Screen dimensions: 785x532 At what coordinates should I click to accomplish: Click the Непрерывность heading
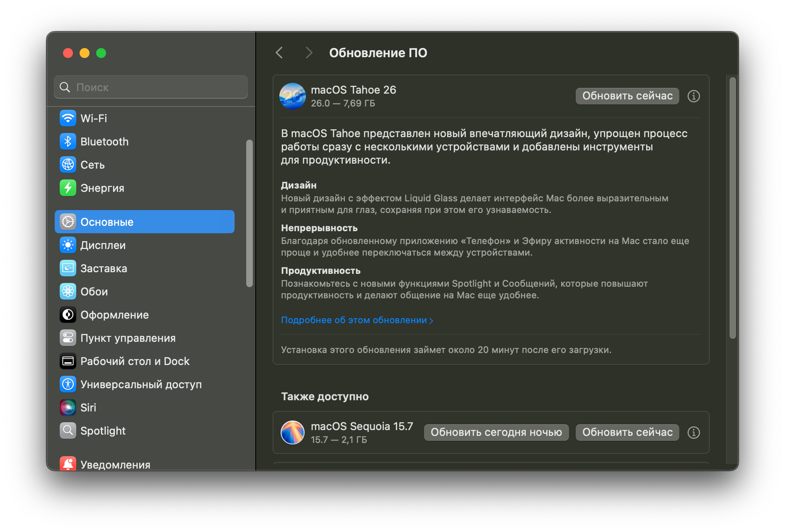[319, 228]
